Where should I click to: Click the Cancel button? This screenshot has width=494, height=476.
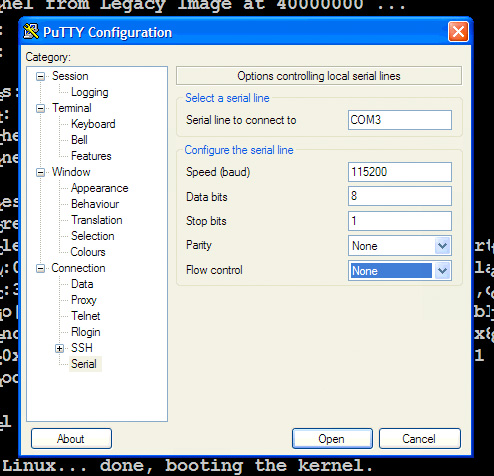click(420, 439)
